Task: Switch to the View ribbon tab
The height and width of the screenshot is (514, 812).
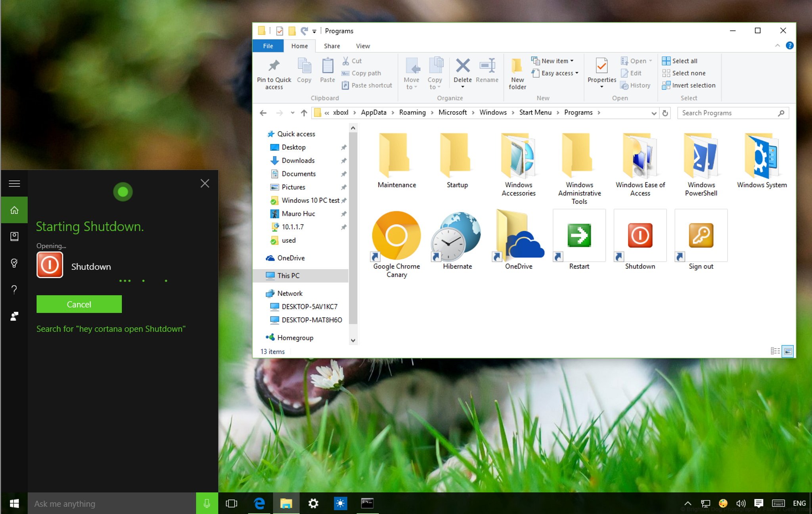Action: (363, 46)
